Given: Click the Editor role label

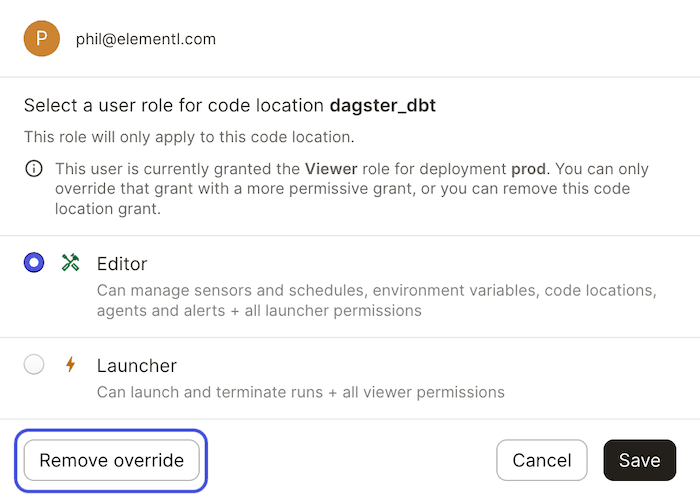Looking at the screenshot, I should [122, 264].
